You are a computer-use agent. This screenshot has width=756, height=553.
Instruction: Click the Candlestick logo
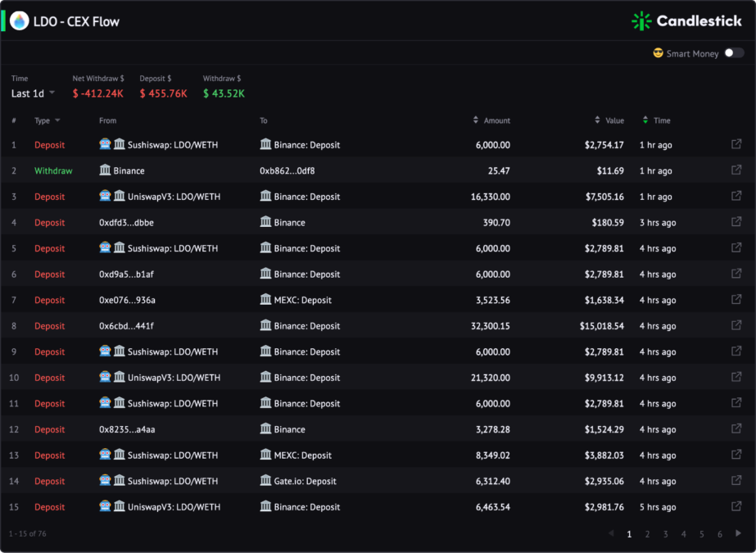[686, 20]
